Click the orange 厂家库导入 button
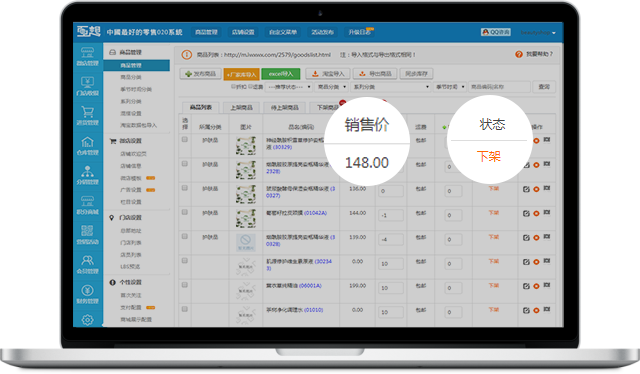The image size is (640, 374). 241,74
